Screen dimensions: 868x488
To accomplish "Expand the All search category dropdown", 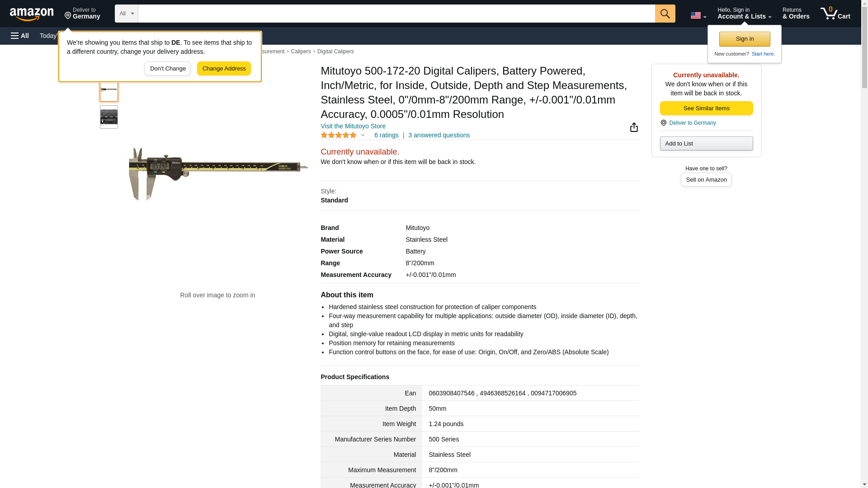I will (126, 14).
